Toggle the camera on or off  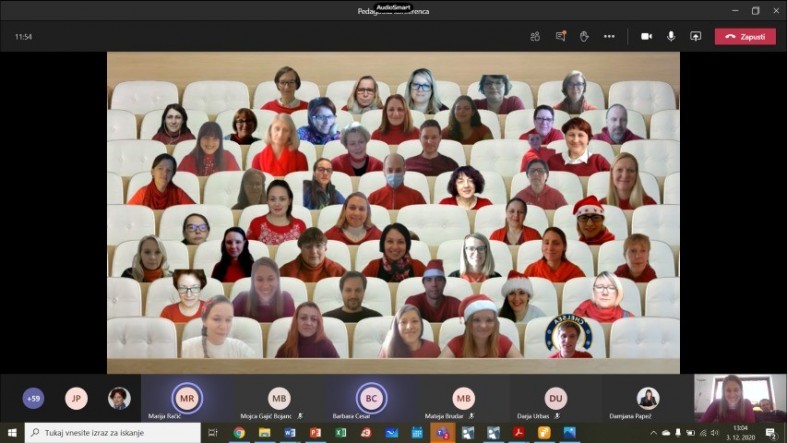pos(646,36)
